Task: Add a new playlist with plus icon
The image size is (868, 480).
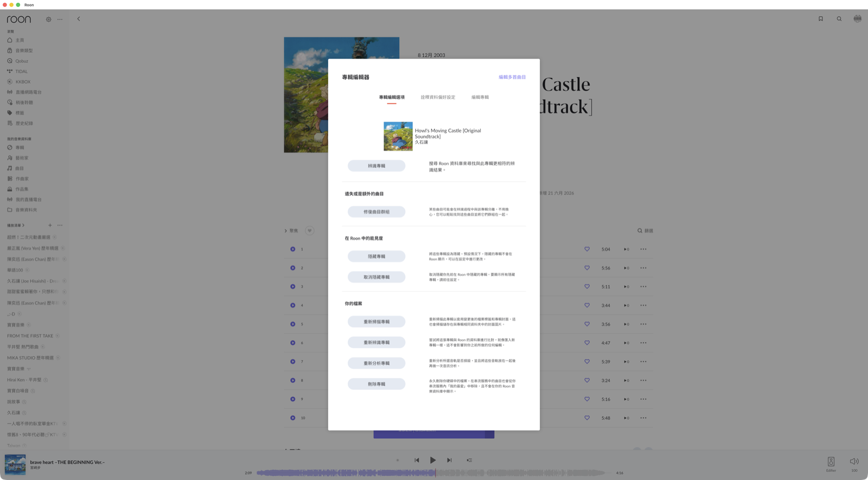Action: [x=50, y=225]
